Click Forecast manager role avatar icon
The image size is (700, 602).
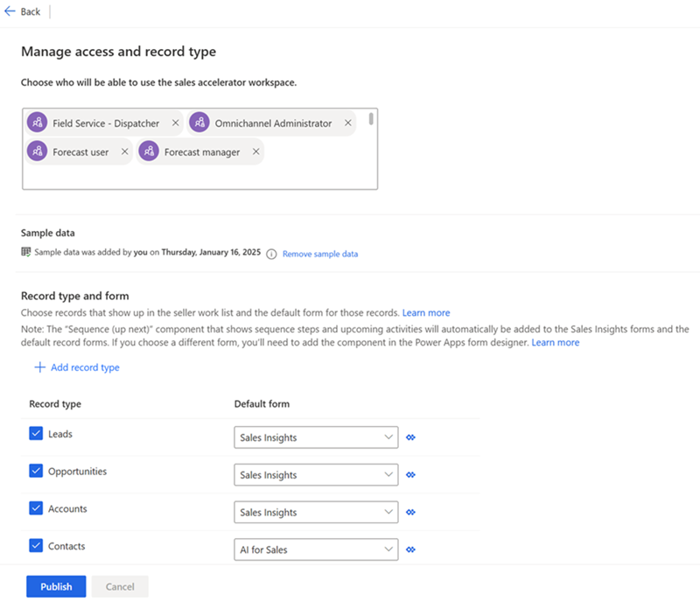pos(149,151)
